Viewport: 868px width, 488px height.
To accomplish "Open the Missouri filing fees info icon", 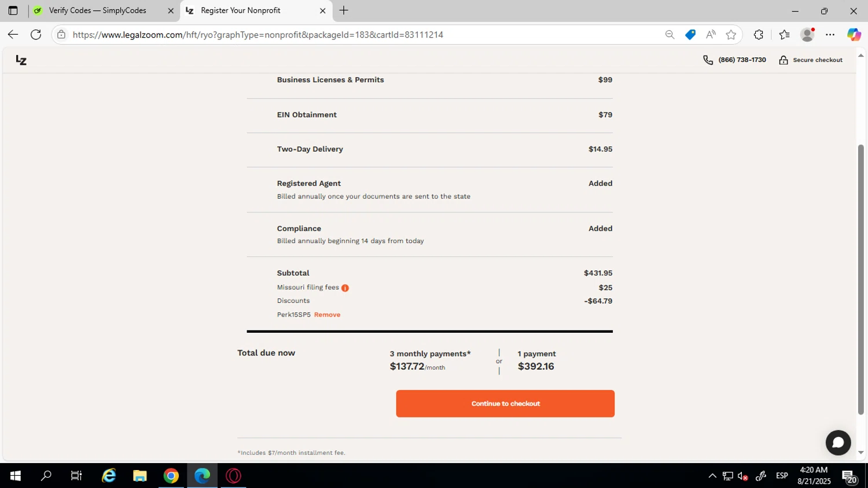I will point(345,288).
